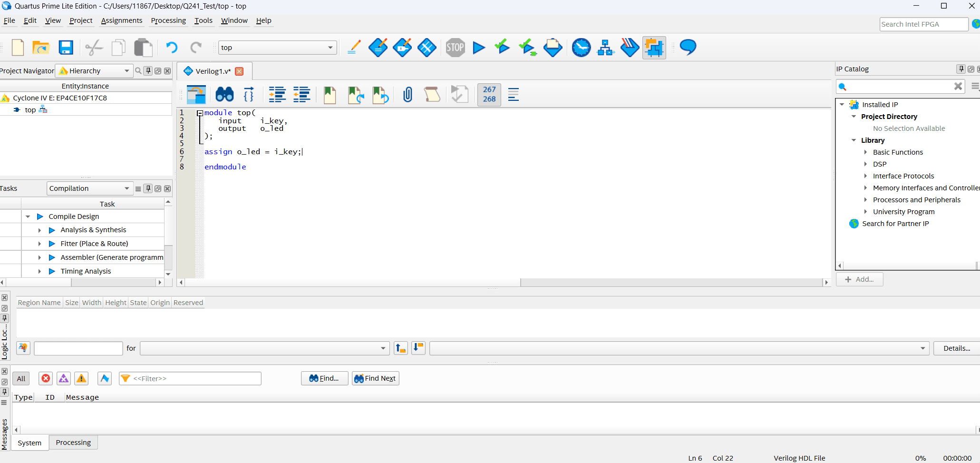
Task: Open the Timing Analyzer clock icon
Action: coord(581,48)
